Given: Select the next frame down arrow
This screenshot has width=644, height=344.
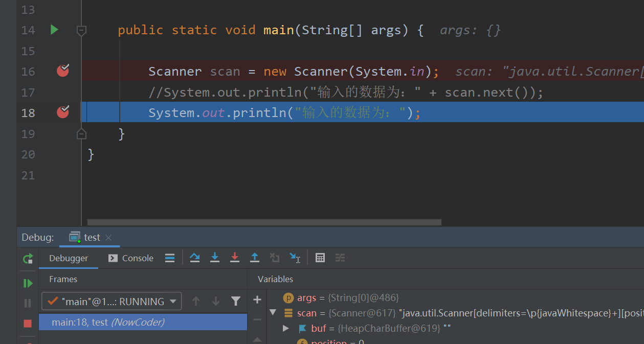Looking at the screenshot, I should (x=216, y=302).
